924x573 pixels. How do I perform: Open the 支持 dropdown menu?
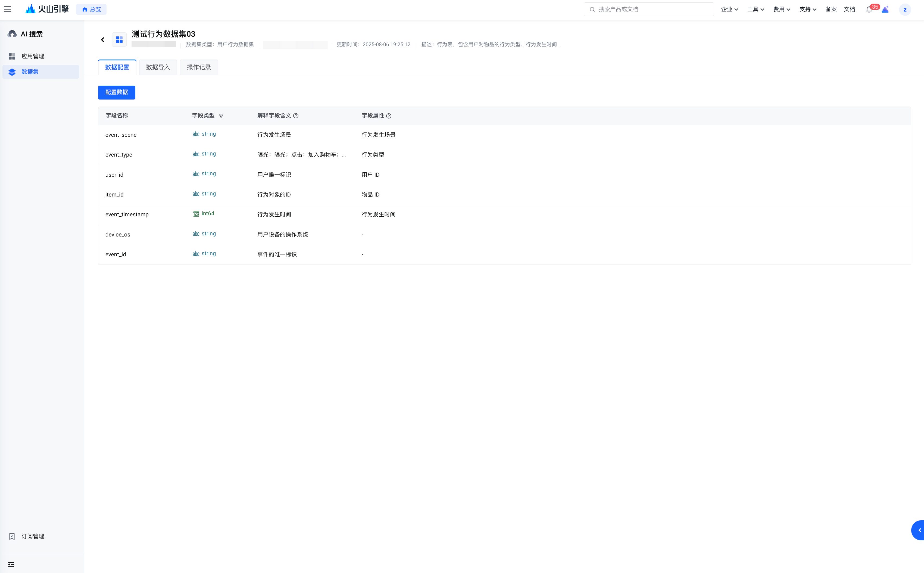pos(808,9)
